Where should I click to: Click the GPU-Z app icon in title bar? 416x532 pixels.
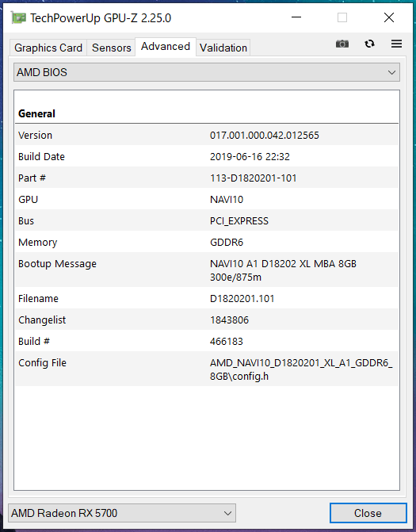point(18,17)
